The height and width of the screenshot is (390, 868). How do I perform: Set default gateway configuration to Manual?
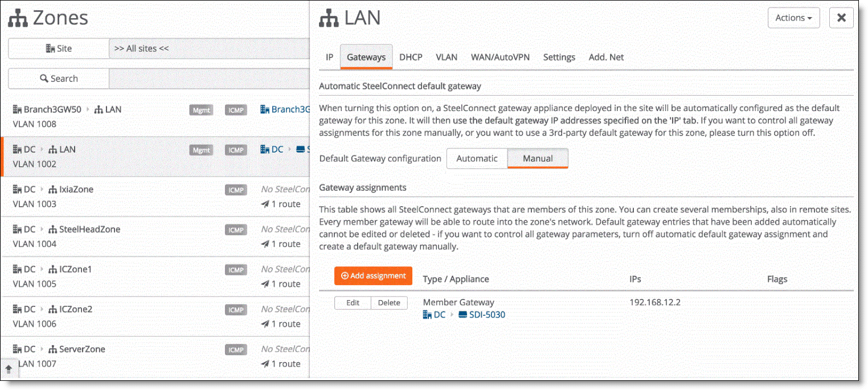click(x=538, y=158)
